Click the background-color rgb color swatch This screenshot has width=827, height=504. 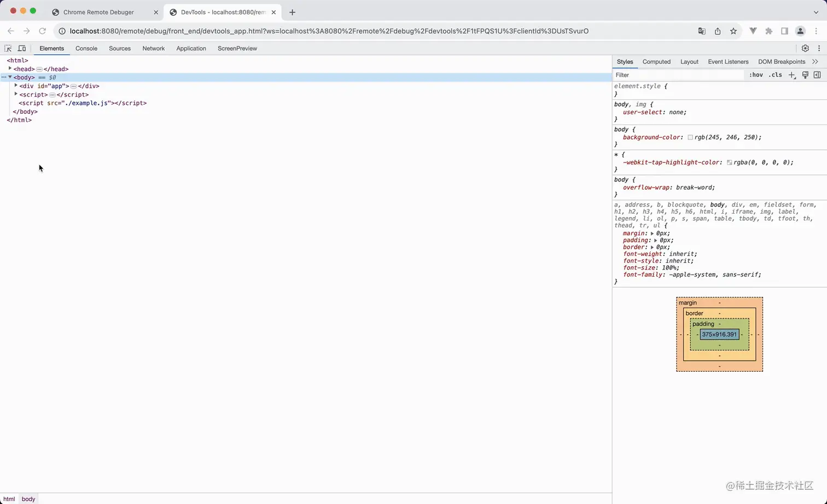click(x=690, y=137)
